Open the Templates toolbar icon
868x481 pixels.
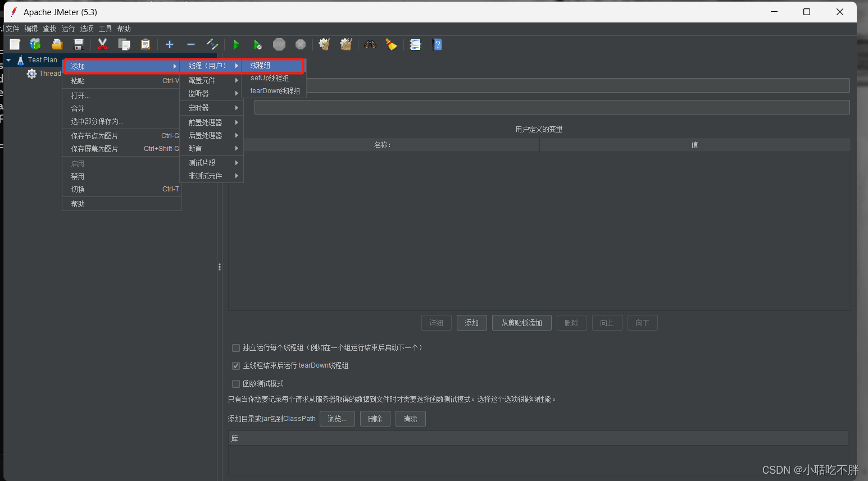click(35, 44)
